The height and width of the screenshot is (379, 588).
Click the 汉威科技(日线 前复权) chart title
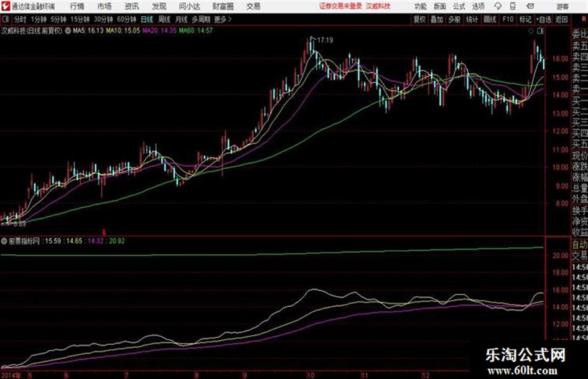click(x=32, y=30)
